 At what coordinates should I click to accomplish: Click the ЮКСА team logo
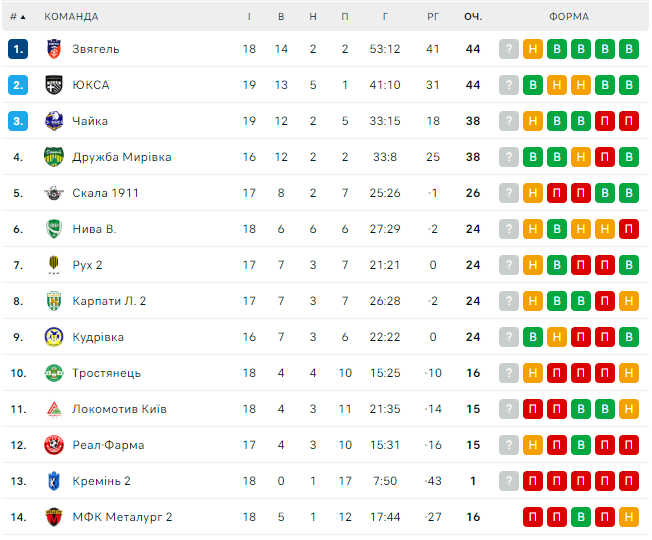[54, 85]
